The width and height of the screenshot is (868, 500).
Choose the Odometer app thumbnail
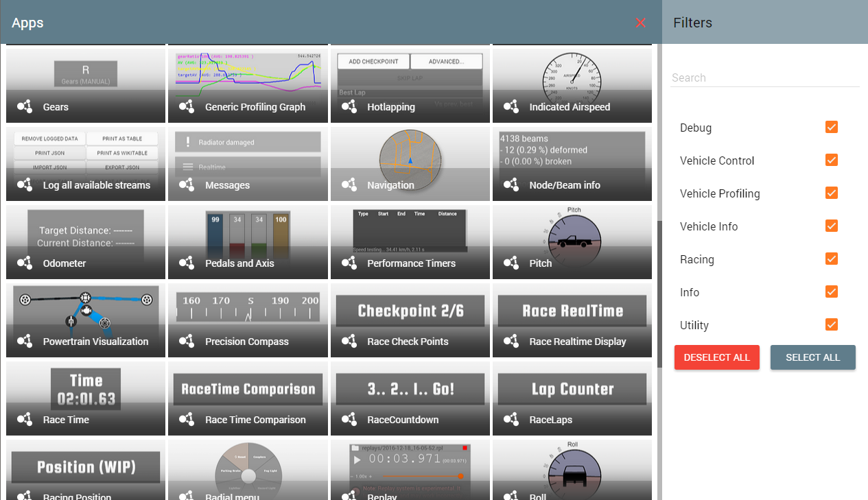[86, 242]
